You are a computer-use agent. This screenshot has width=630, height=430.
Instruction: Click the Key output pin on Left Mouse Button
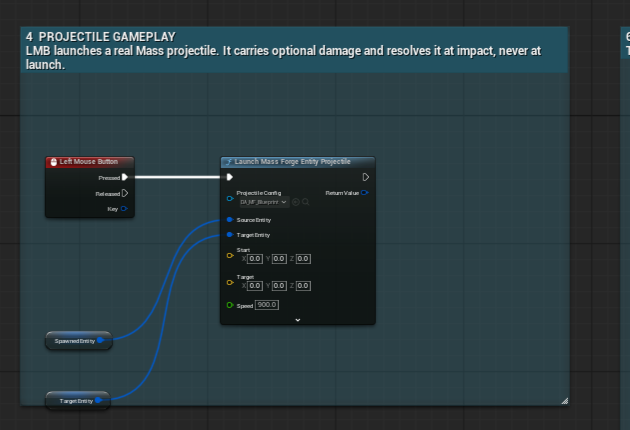pos(124,209)
